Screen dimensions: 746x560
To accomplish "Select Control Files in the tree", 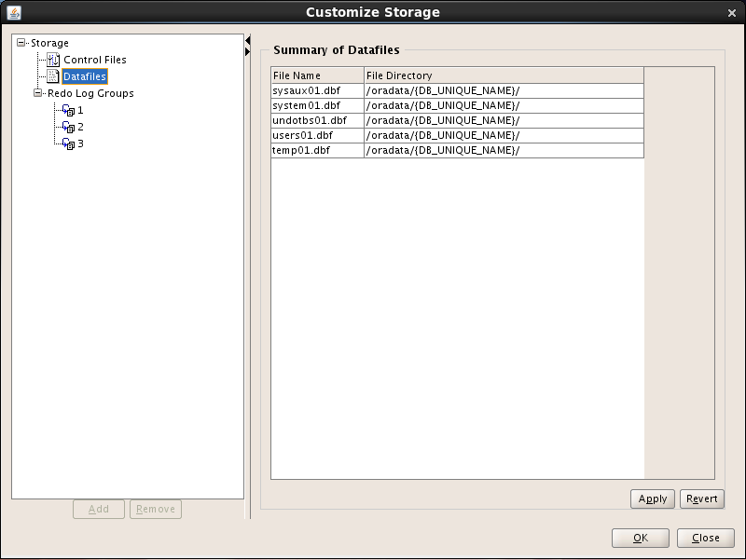I will coord(95,60).
